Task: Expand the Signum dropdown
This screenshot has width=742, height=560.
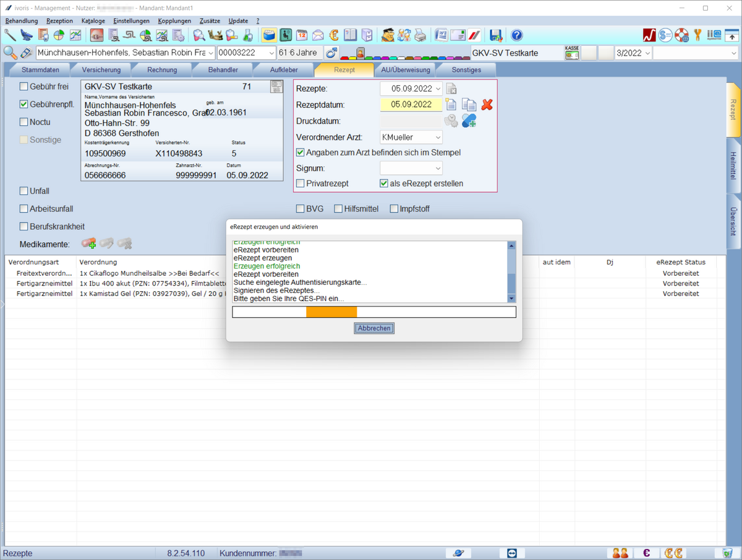Action: click(438, 168)
